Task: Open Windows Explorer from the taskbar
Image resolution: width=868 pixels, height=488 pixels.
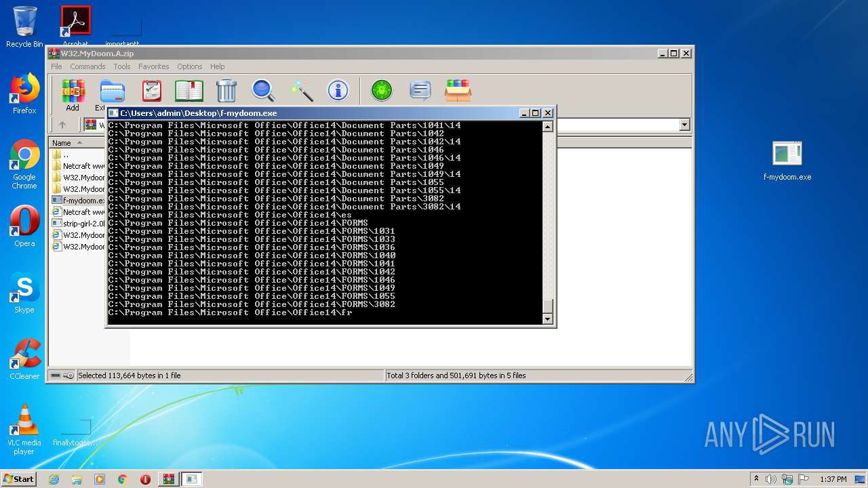Action: [x=77, y=479]
